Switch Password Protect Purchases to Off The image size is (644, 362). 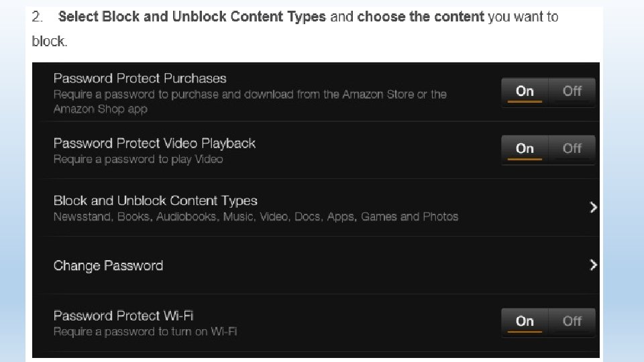coord(572,91)
